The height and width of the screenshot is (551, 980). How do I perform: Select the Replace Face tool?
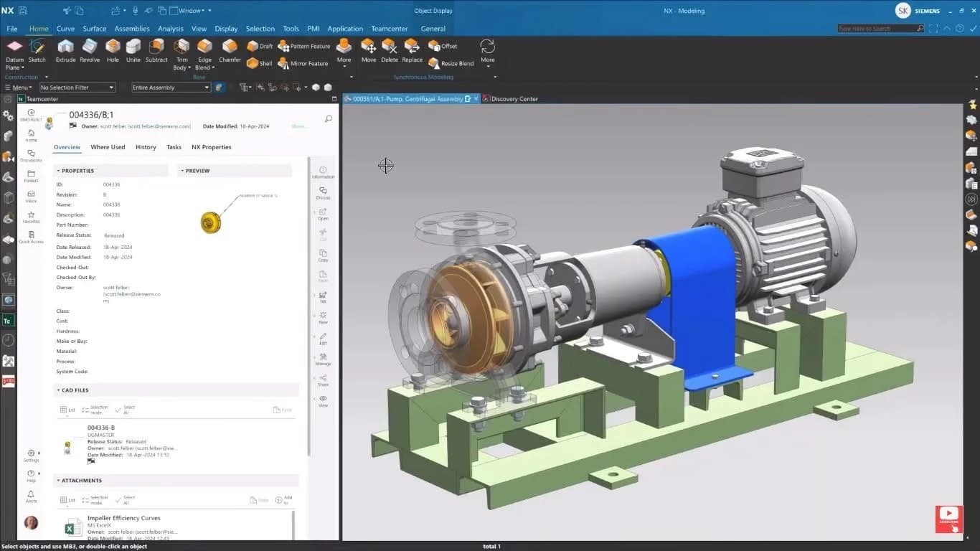(x=413, y=51)
